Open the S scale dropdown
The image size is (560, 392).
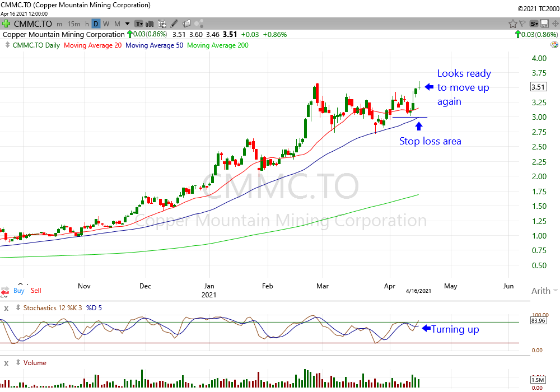tap(534, 24)
